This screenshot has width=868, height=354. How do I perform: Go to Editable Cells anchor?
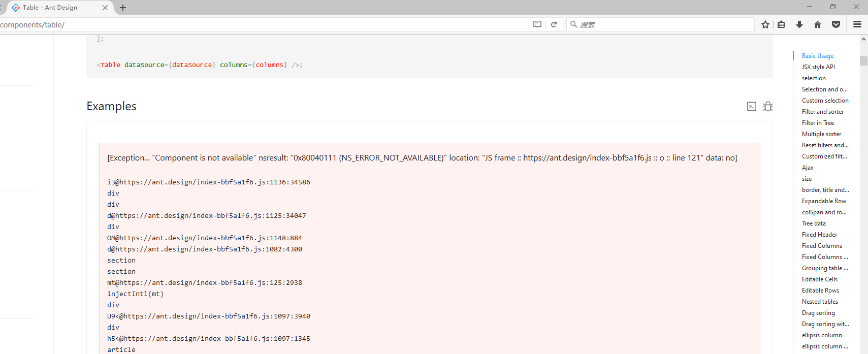tap(820, 279)
